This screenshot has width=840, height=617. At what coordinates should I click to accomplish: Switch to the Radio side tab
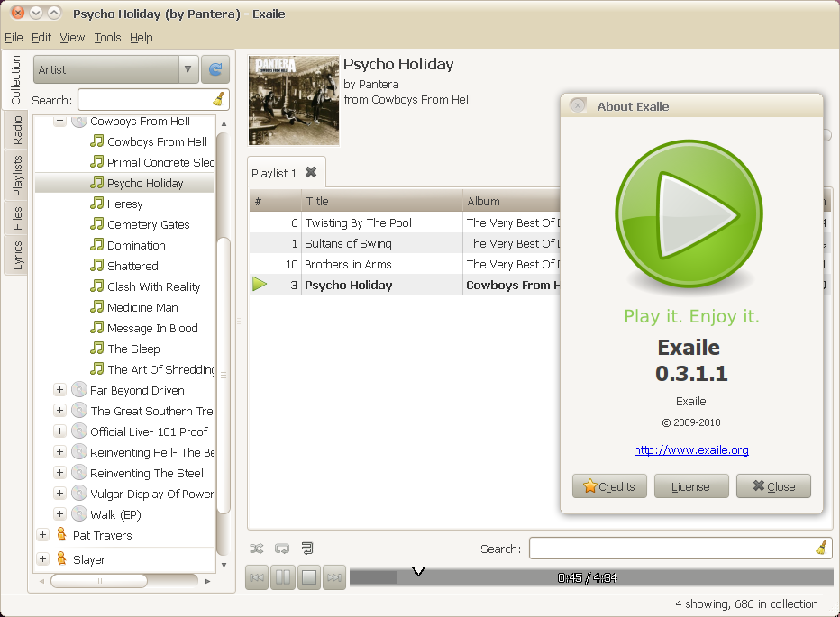tap(16, 130)
